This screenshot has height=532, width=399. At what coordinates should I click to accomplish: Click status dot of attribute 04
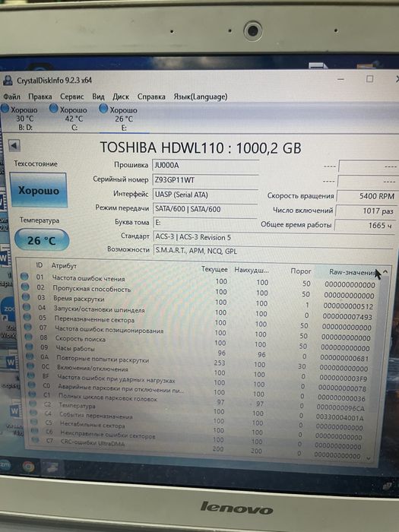click(27, 307)
